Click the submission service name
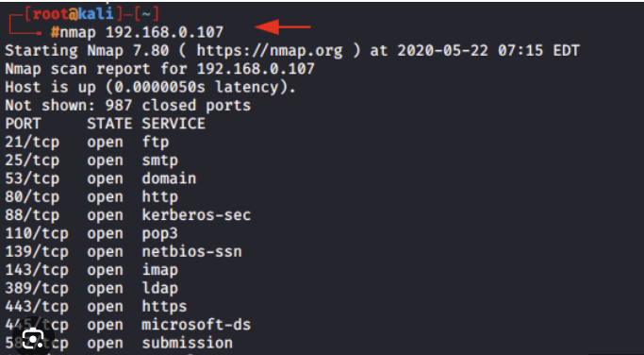This screenshot has height=355, width=644. tap(188, 343)
